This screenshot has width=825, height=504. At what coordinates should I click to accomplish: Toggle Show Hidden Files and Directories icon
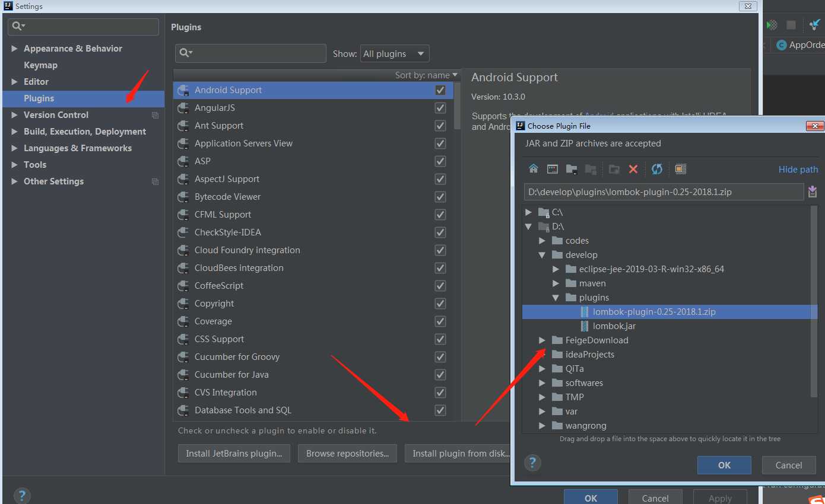pos(681,169)
